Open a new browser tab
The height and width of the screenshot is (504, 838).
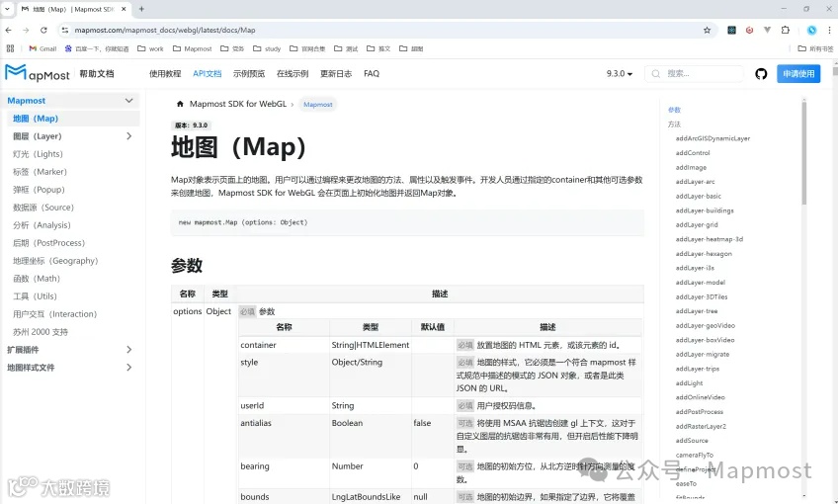click(141, 9)
